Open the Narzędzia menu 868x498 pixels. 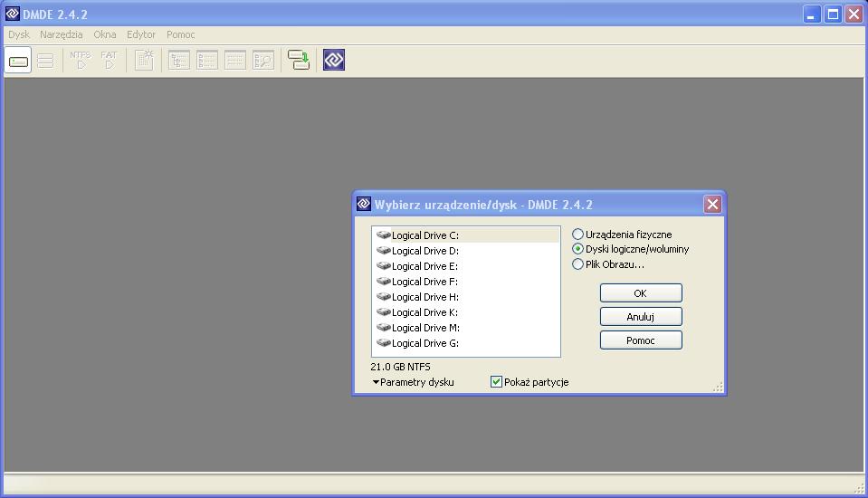coord(61,34)
